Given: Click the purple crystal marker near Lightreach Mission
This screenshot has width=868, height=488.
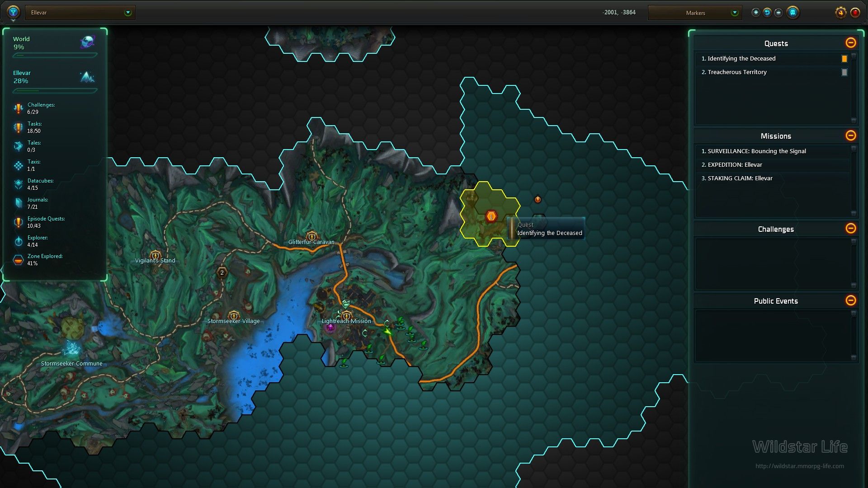Looking at the screenshot, I should point(330,328).
